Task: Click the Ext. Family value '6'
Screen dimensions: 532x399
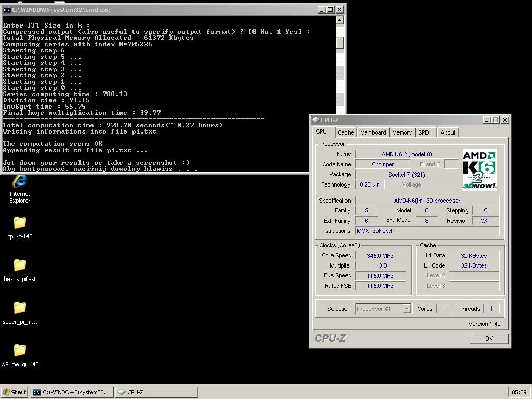Action: tap(366, 221)
